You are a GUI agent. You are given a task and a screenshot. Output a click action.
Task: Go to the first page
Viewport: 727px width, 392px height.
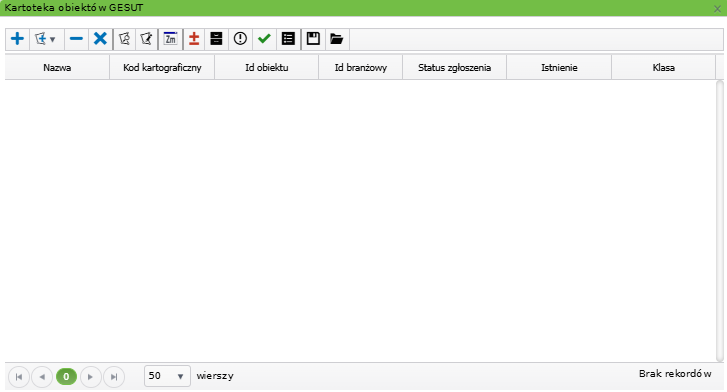19,377
